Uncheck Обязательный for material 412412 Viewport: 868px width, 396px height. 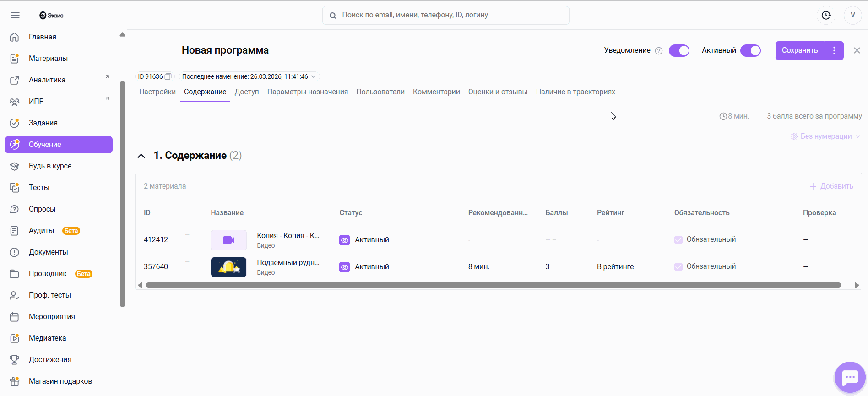678,239
